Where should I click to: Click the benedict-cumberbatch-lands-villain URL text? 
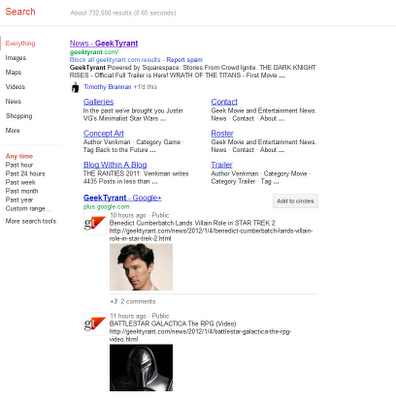[x=211, y=235]
